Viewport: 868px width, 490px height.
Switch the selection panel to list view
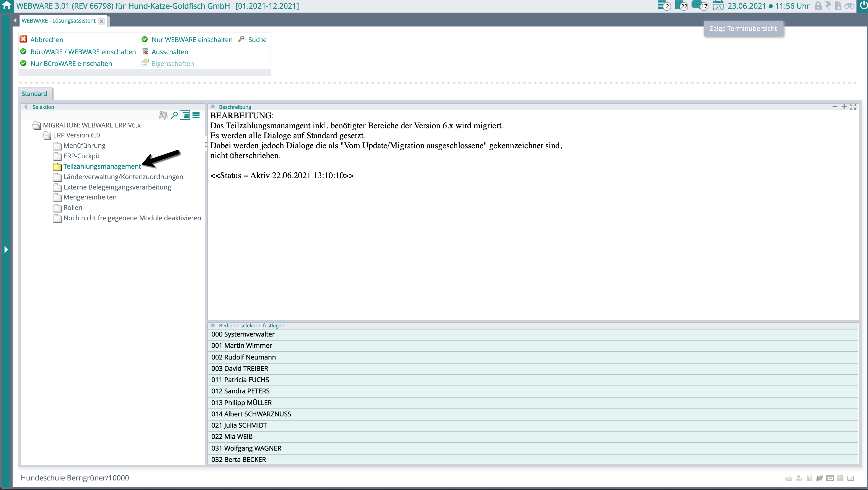(196, 115)
